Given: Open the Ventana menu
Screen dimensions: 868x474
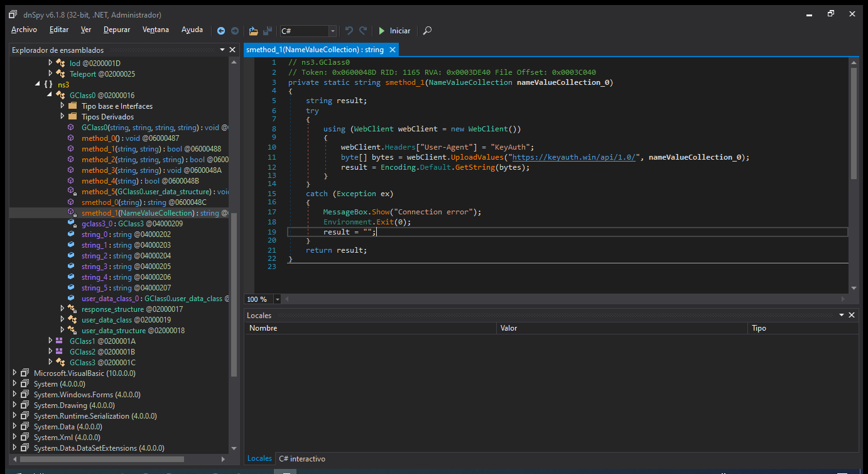Looking at the screenshot, I should pos(155,30).
